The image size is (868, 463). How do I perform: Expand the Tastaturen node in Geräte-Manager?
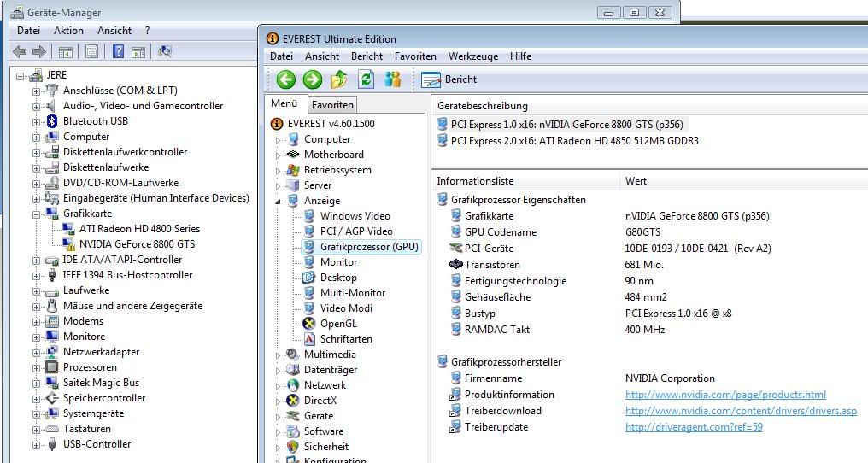pos(37,430)
